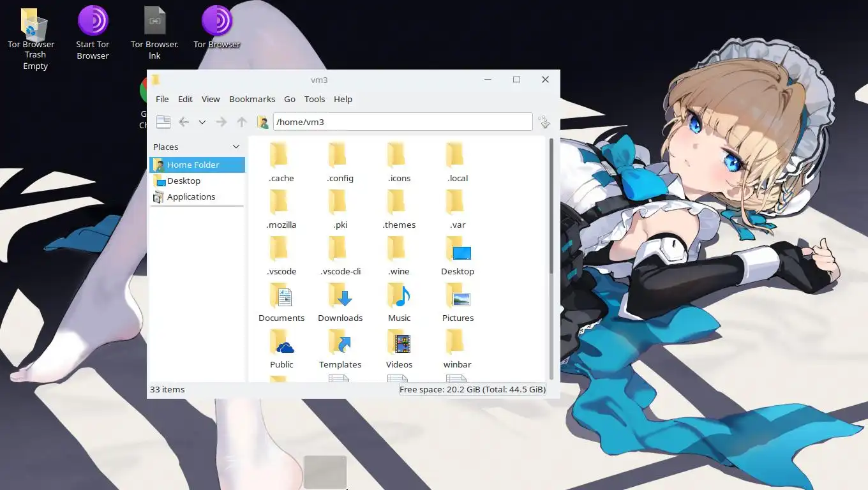Open the .wine folder
Viewport: 868px width, 490px height.
399,256
